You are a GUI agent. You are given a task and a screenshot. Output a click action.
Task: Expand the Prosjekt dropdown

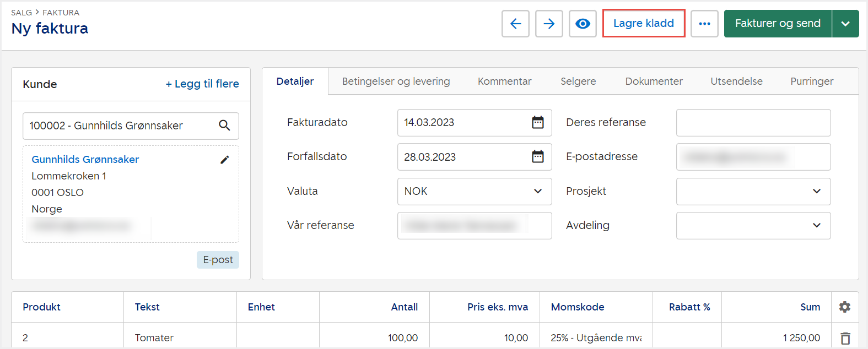[816, 191]
